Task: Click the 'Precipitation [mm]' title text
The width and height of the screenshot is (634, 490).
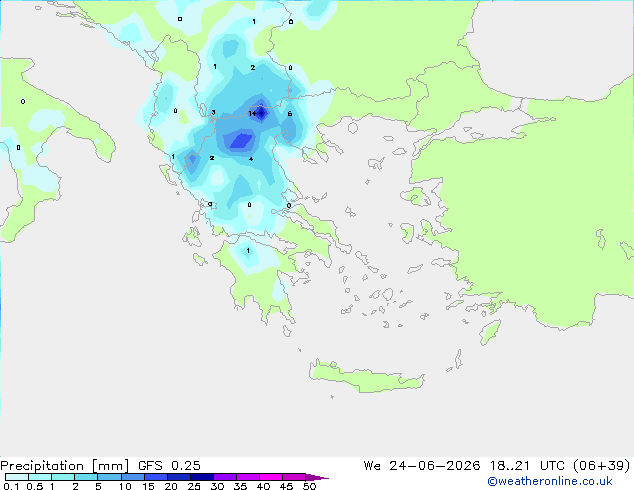Action: 65,466
